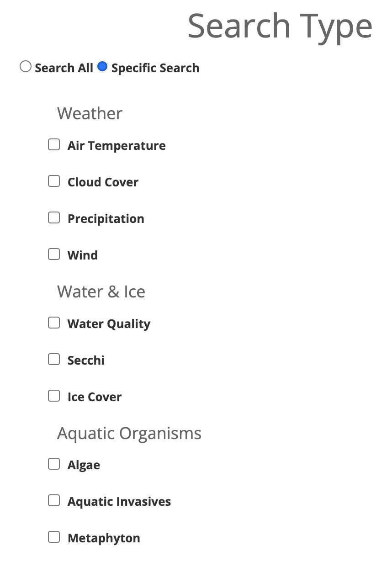
Task: Check the Water Quality checkbox
Action: point(54,323)
